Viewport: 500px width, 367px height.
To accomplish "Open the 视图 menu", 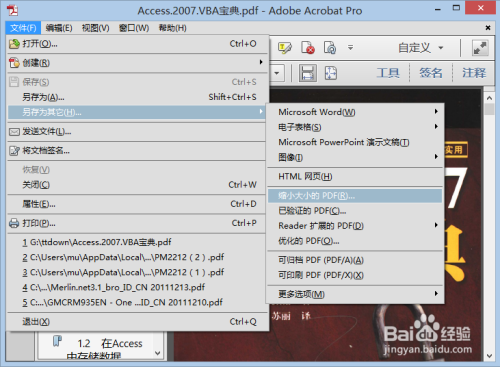I will tap(96, 28).
